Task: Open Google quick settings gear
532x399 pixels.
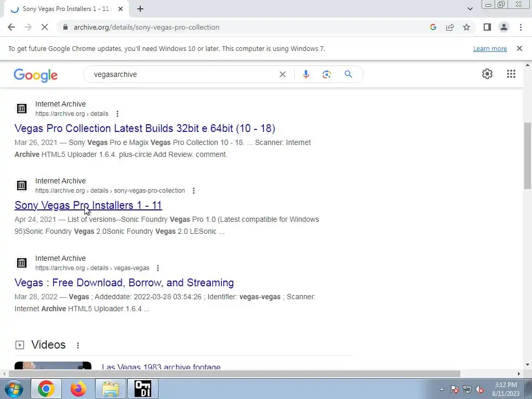Action: pos(487,74)
